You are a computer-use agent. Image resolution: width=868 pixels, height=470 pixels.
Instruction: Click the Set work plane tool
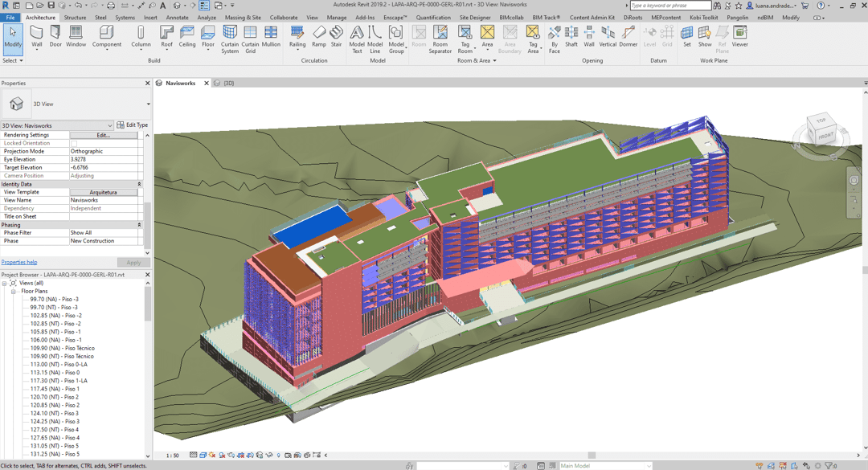click(687, 36)
